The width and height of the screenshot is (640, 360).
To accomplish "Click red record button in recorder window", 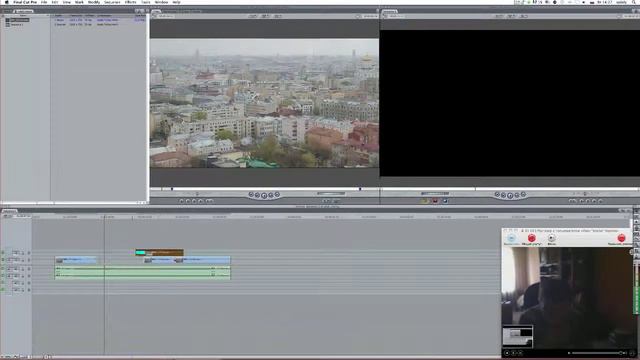I will tap(531, 238).
